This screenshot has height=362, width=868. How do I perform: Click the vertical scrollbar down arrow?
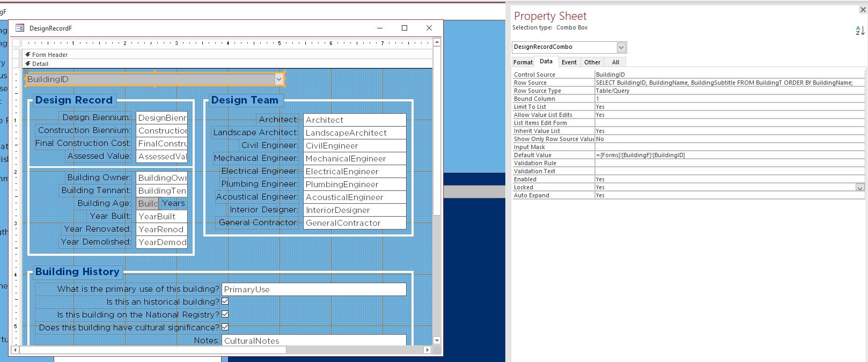[x=437, y=340]
